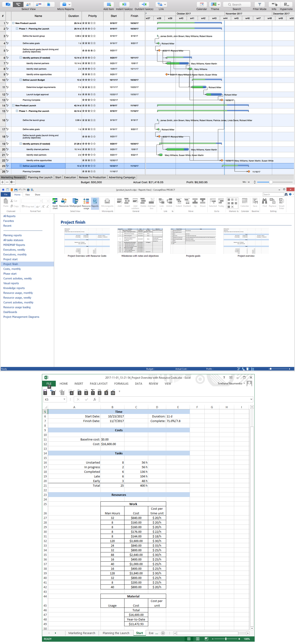Open the FORMULAS tab in Excel
This screenshot has width=295, height=644.
coord(121,383)
